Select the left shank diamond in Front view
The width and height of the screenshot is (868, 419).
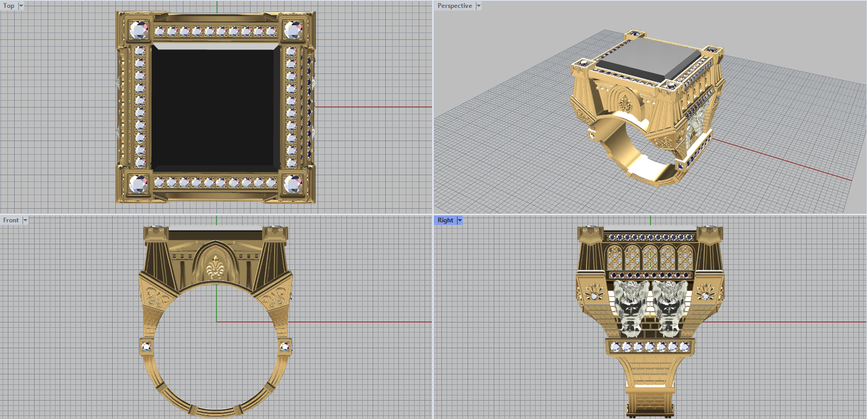point(146,346)
